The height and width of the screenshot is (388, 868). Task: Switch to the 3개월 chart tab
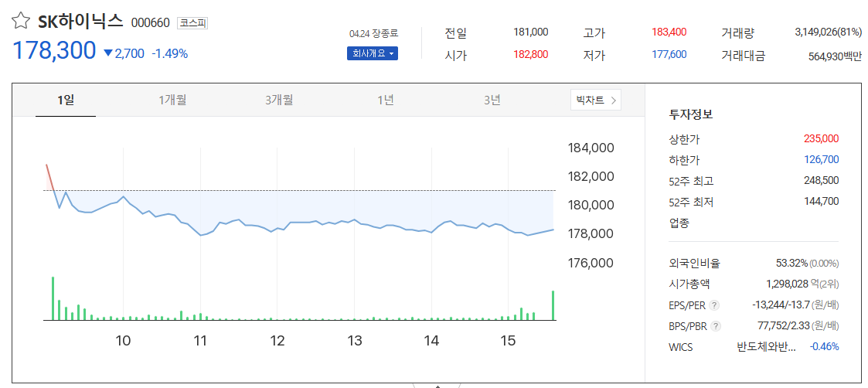tap(279, 100)
